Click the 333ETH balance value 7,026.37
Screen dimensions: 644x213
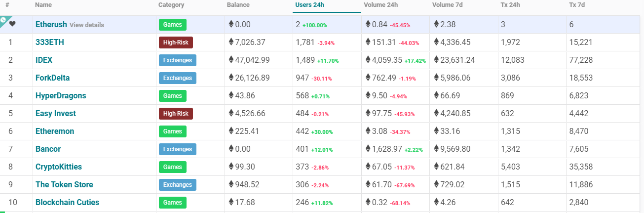point(250,43)
